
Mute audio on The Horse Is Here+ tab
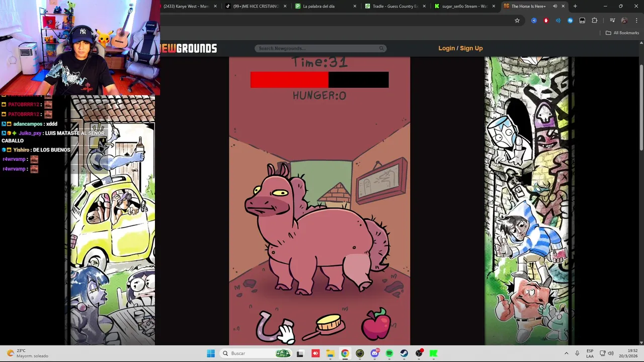[x=555, y=6]
